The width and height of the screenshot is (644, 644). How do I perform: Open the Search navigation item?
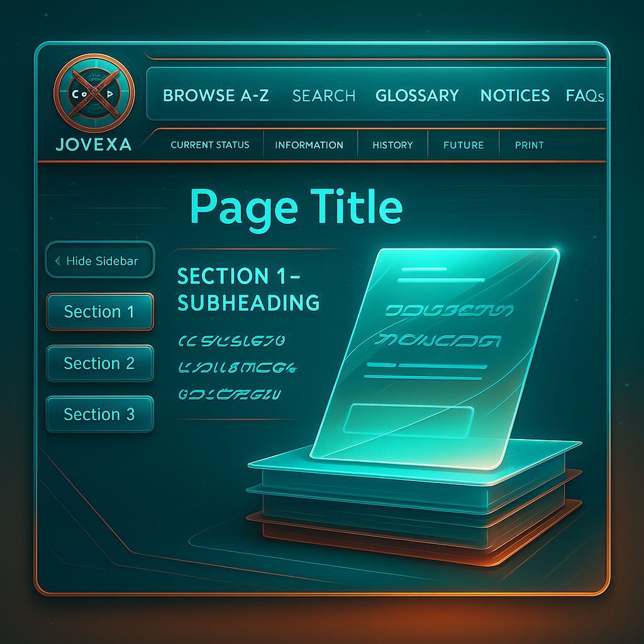click(324, 96)
